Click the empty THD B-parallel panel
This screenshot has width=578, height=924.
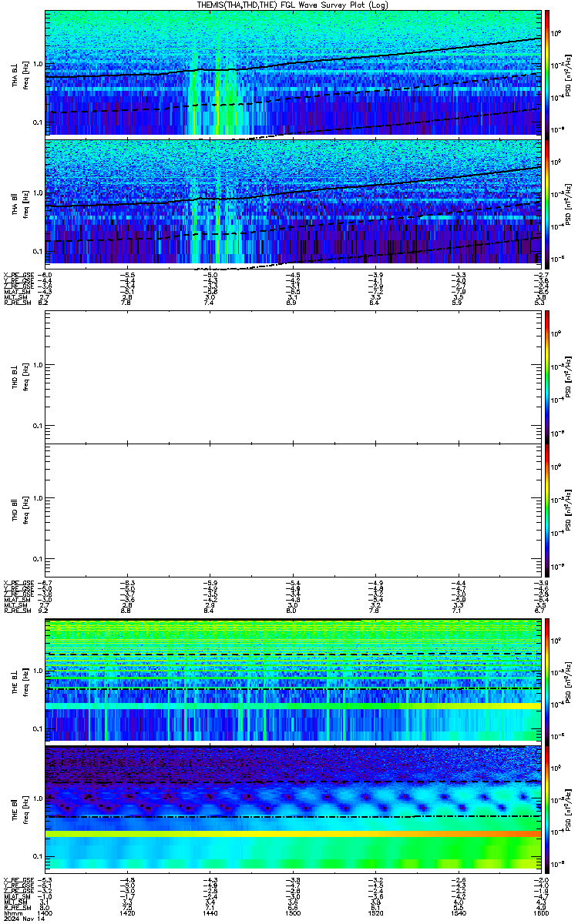(293, 510)
